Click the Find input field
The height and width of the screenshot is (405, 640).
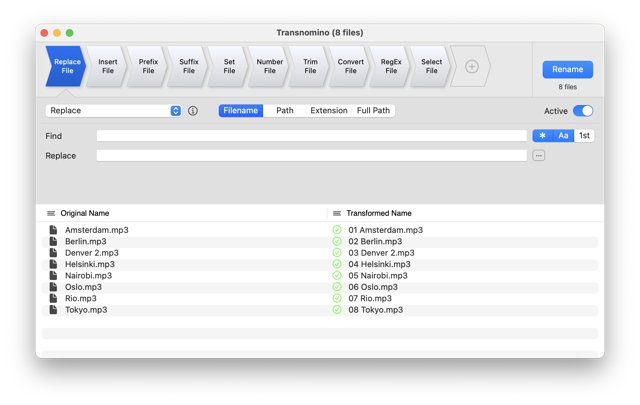click(311, 136)
